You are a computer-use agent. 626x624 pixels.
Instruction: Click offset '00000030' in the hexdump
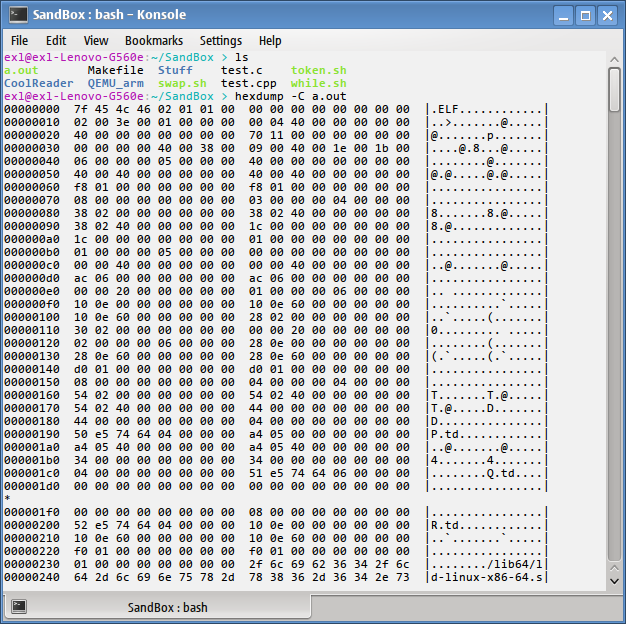click(32, 149)
